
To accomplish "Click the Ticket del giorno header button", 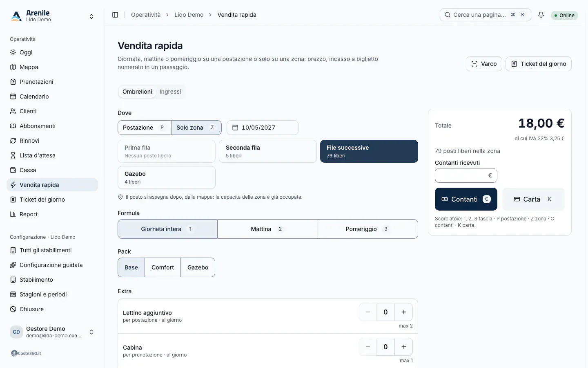I will coord(539,64).
